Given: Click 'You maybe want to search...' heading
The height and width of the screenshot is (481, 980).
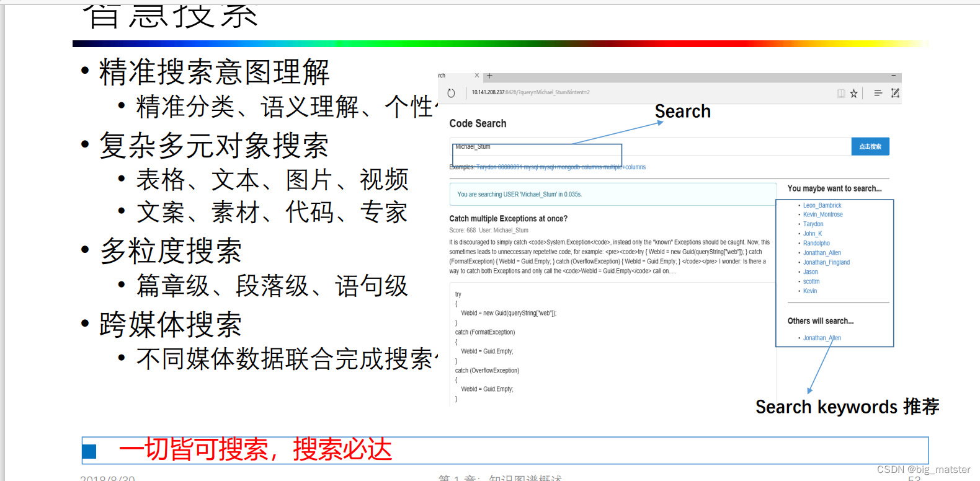Looking at the screenshot, I should click(834, 188).
